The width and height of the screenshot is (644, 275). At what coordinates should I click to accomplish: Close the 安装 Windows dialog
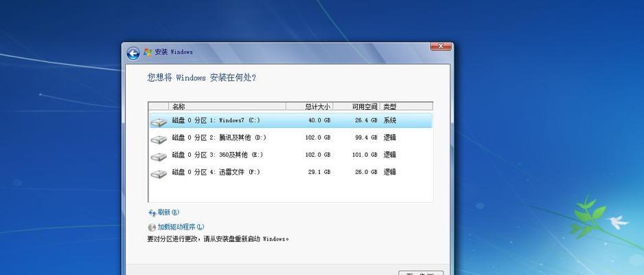441,46
